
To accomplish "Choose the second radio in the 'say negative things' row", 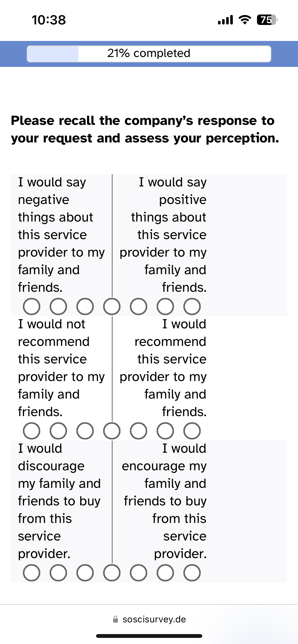I will click(58, 306).
